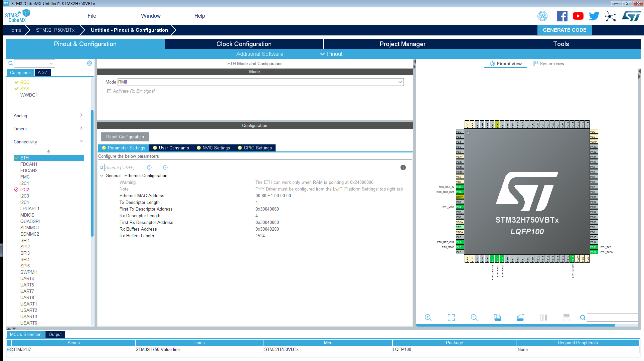644x361 pixels.
Task: Click the green PA1 pin on the chip
Action: 460,242
